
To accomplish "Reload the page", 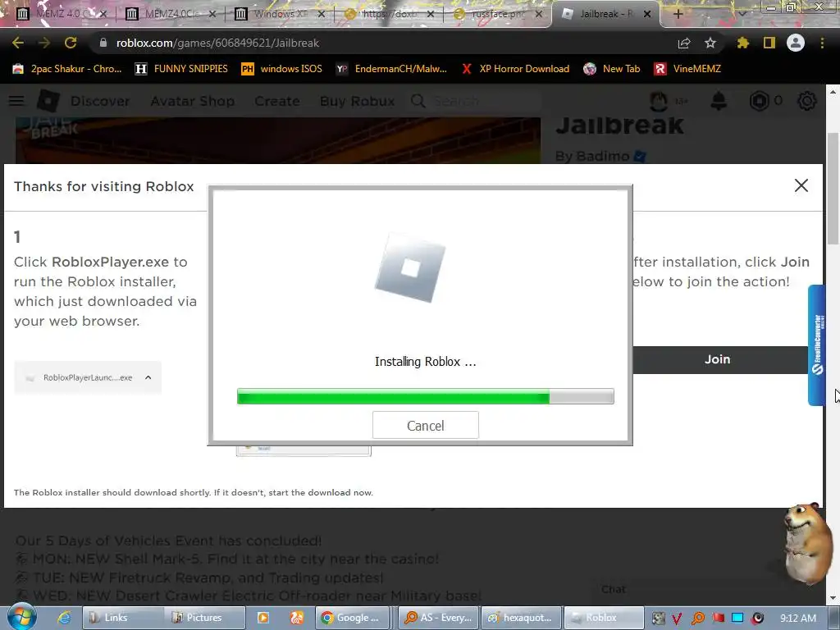I will 71,43.
